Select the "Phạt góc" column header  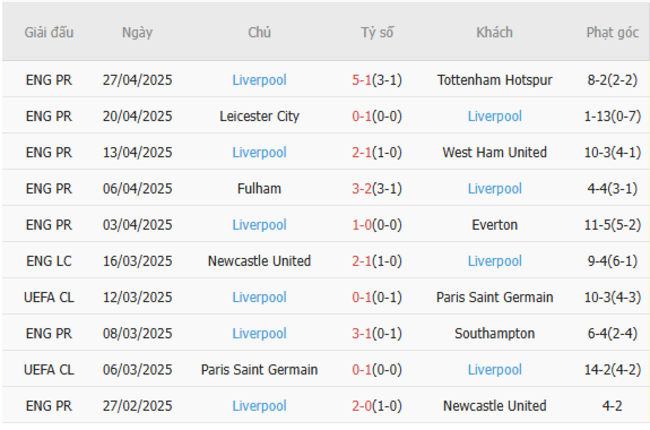612,32
